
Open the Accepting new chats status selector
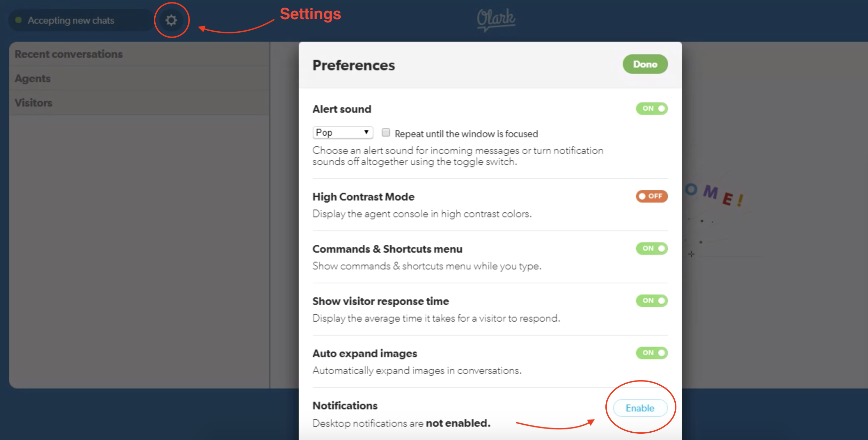(71, 21)
